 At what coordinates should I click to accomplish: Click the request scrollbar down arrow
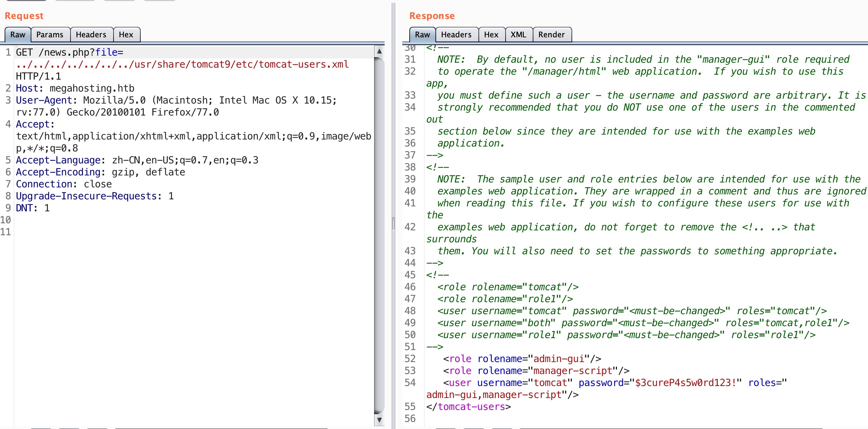pos(379,419)
